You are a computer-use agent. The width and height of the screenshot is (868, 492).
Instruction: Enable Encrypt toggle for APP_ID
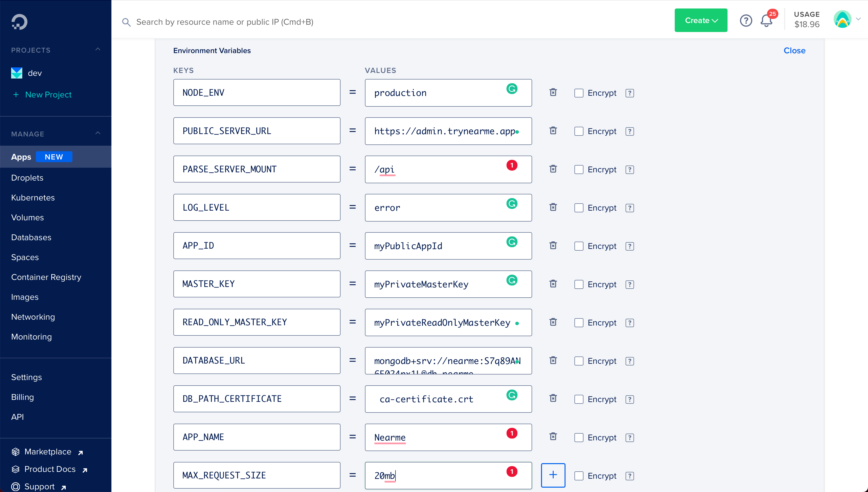579,246
